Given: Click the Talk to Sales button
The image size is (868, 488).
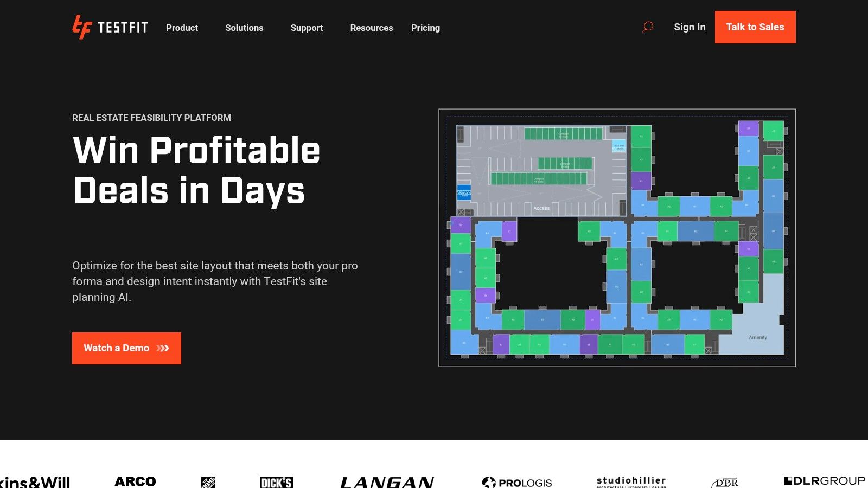Looking at the screenshot, I should (x=755, y=27).
